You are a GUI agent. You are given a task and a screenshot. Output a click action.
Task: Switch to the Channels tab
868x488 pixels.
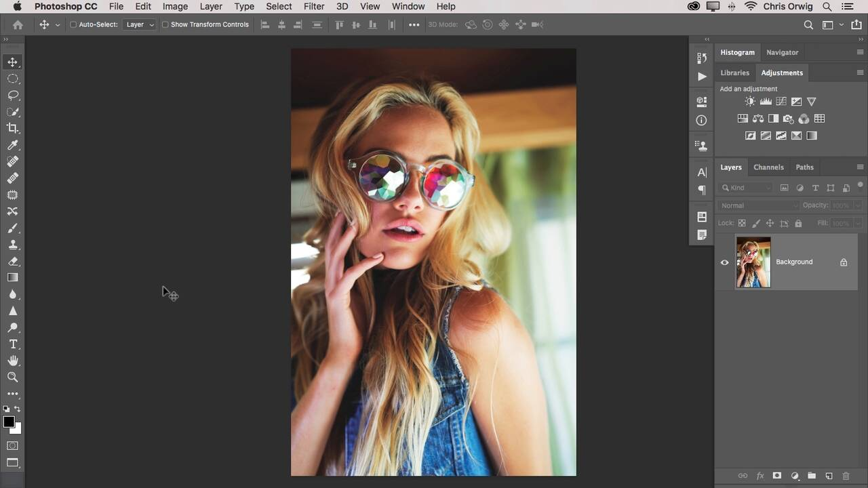[x=768, y=167]
